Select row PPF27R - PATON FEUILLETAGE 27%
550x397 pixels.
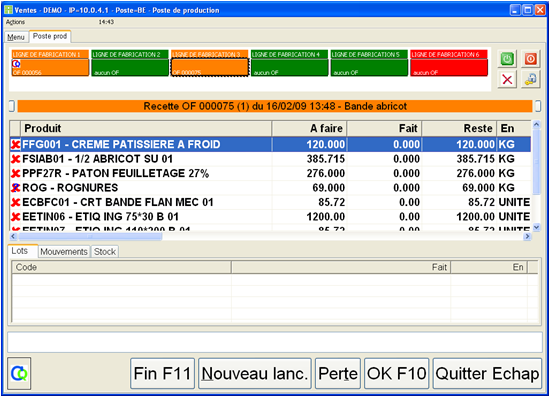pyautogui.click(x=270, y=174)
